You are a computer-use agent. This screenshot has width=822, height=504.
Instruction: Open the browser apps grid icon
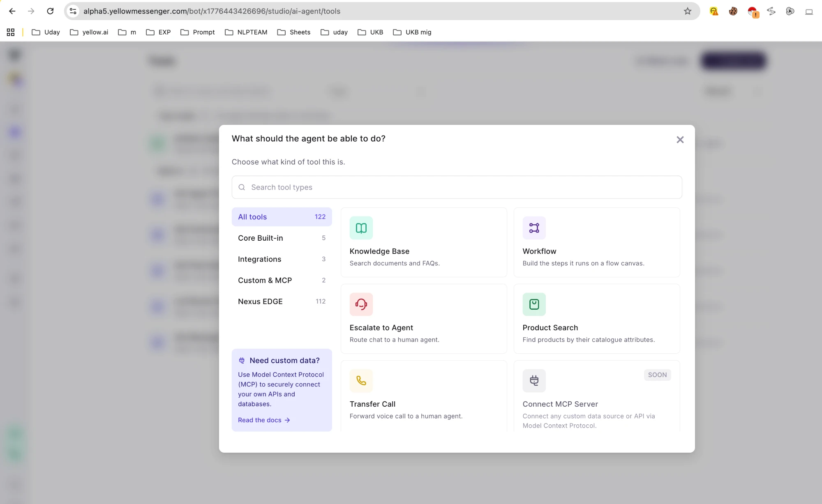point(11,32)
